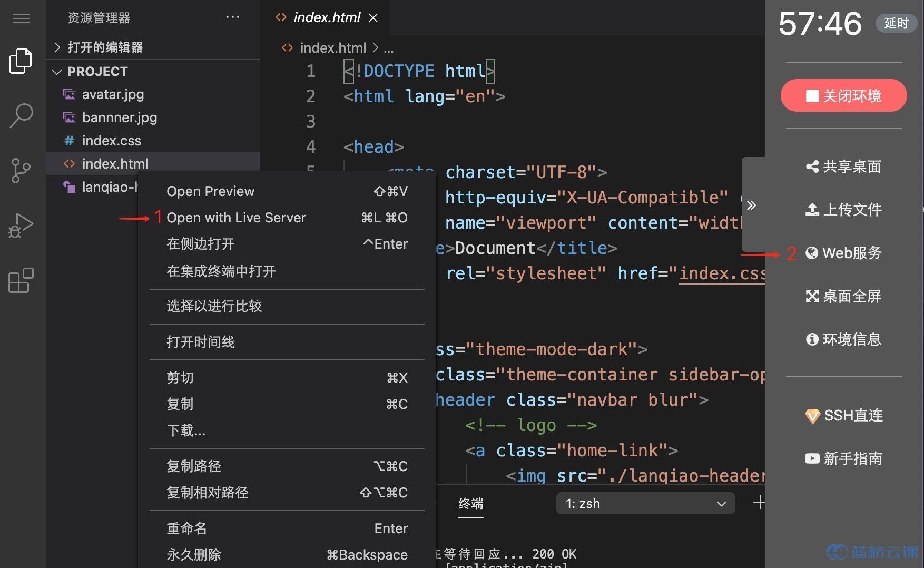Open the Explorer files icon in activity bar

pyautogui.click(x=21, y=61)
